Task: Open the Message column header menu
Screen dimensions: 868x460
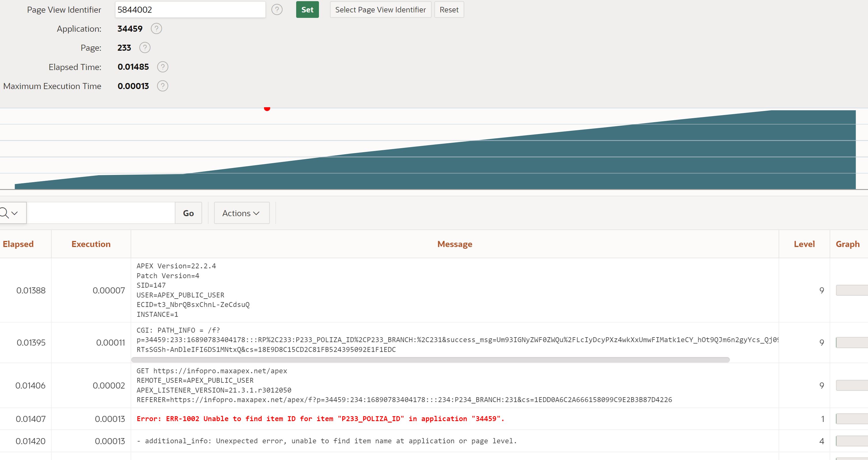Action: pos(454,244)
